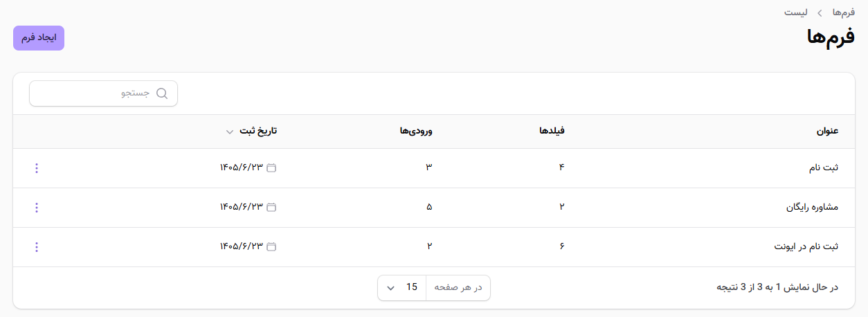Click entries count ۵ in مشاوره رایگان row
Screen dimensions: 868x317
[429, 208]
